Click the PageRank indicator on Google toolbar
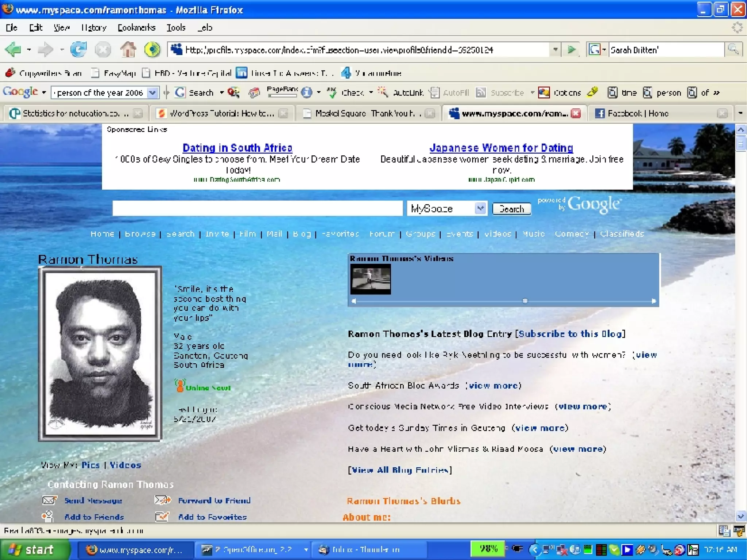747x560 pixels. click(282, 92)
